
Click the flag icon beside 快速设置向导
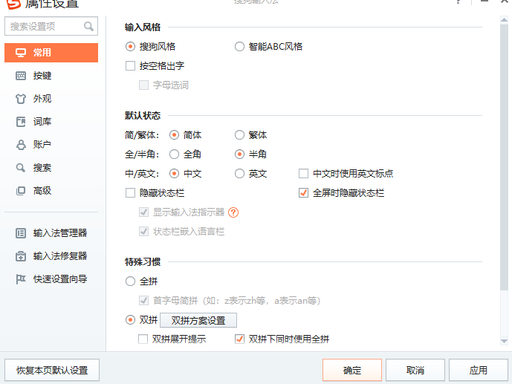[21, 279]
